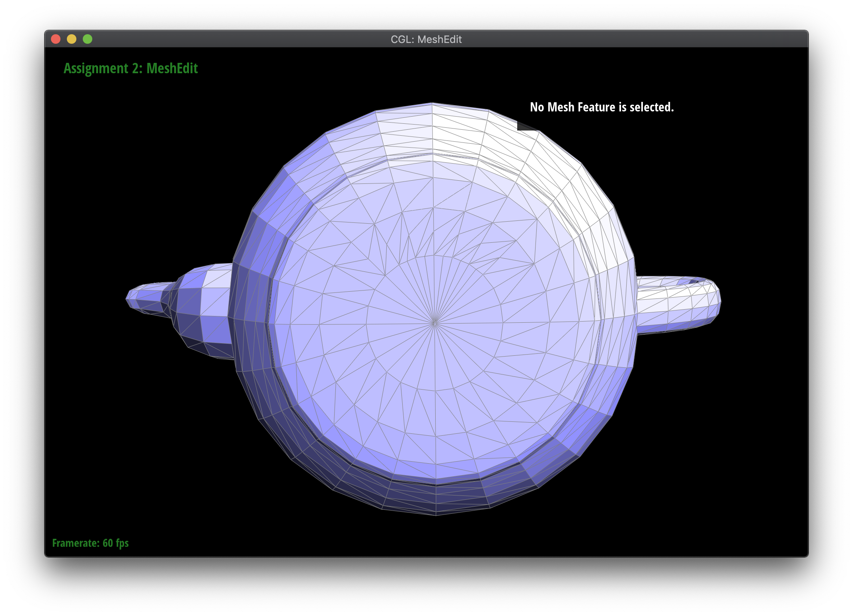This screenshot has width=853, height=616.
Task: Click the CGL: MeshEdit title bar text
Action: 426,39
